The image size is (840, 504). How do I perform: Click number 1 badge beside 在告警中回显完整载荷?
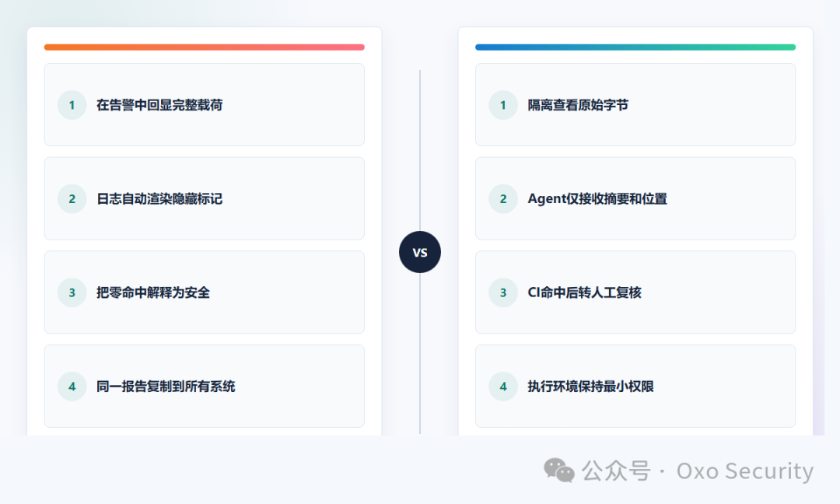click(x=72, y=105)
